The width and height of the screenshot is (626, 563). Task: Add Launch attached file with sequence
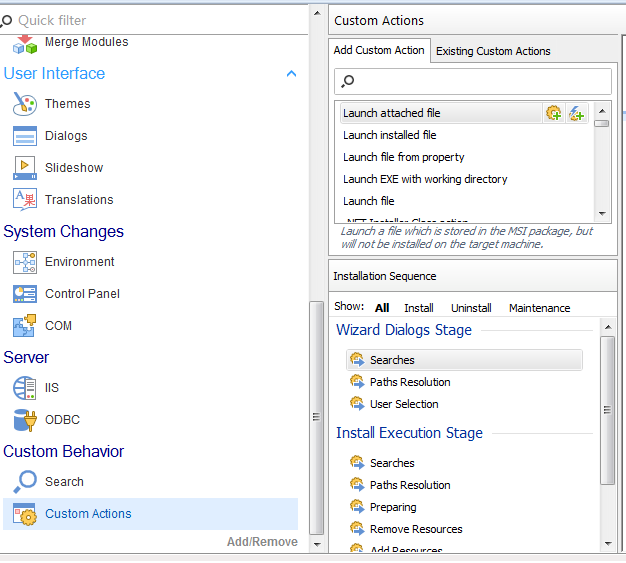click(x=553, y=114)
